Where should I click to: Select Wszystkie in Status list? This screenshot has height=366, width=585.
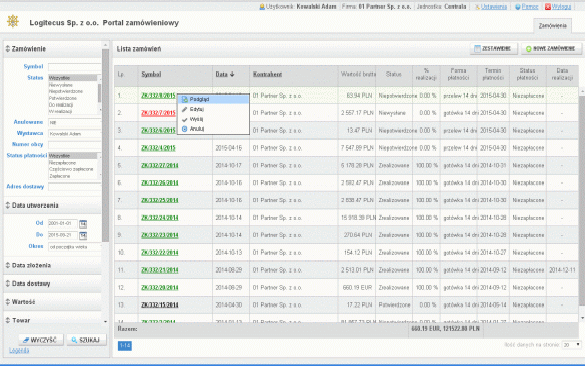(x=73, y=78)
